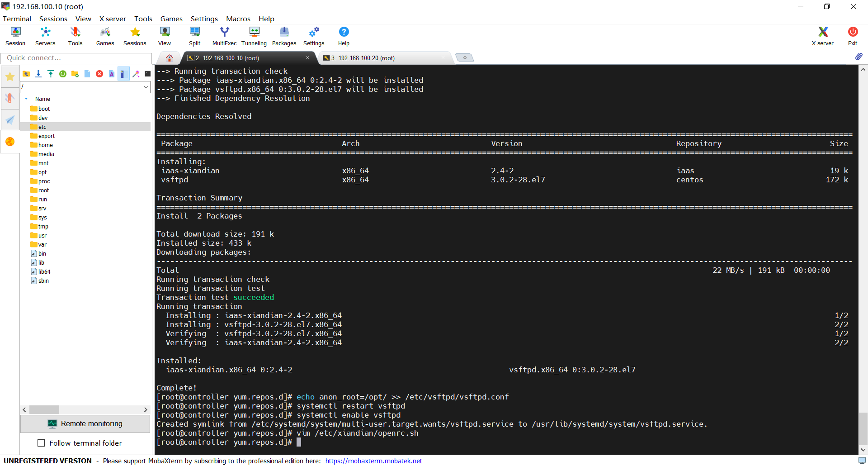Open the Settings gears icon
868x466 pixels.
[314, 36]
